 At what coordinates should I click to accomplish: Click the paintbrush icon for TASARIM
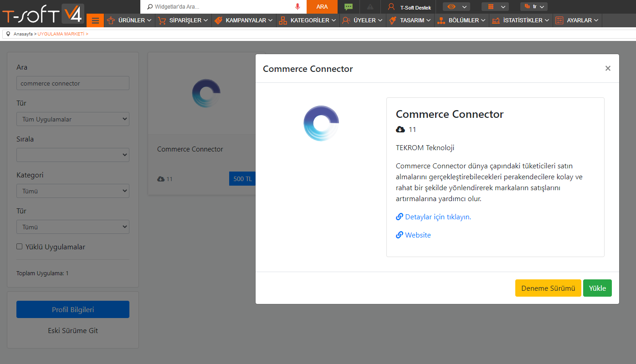[393, 20]
